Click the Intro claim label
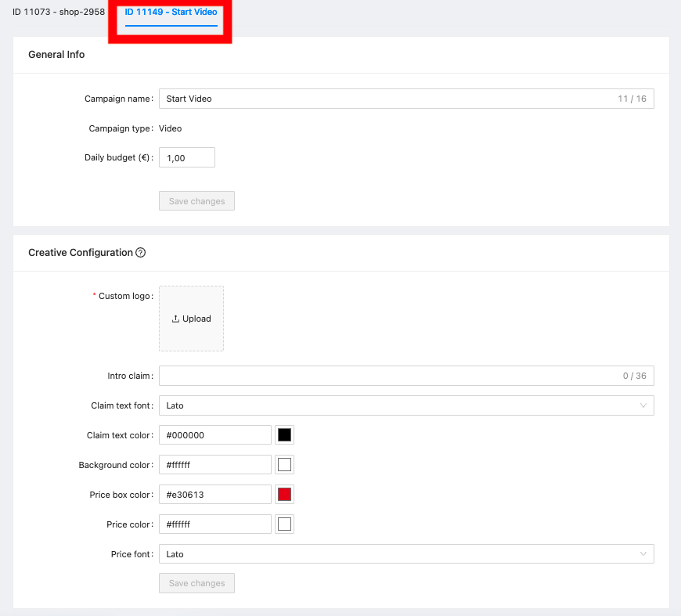 point(128,376)
